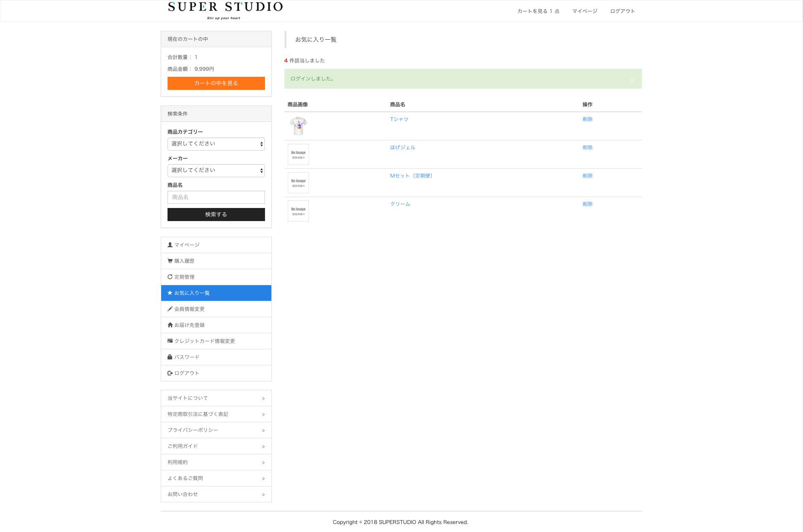Click the Mセット No Image thumbnail
The image size is (803, 532).
coord(298,183)
